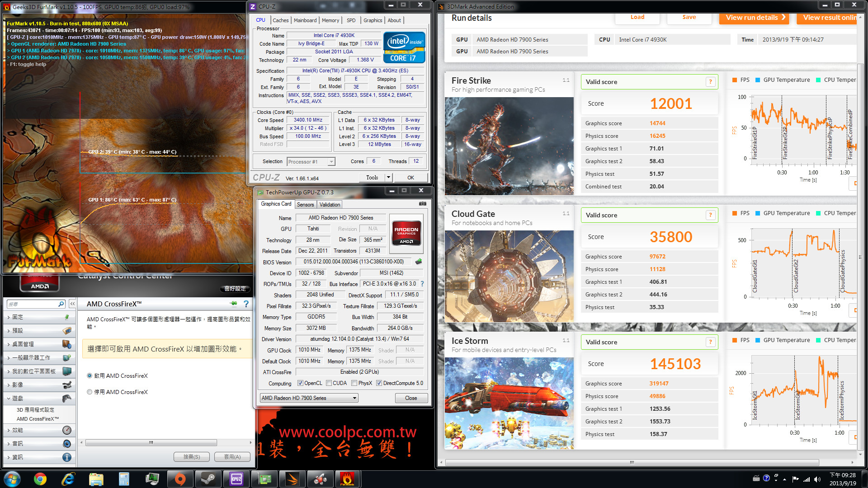Click the search magnifier in Catalyst Control Center
This screenshot has height=488, width=868.
tap(61, 304)
